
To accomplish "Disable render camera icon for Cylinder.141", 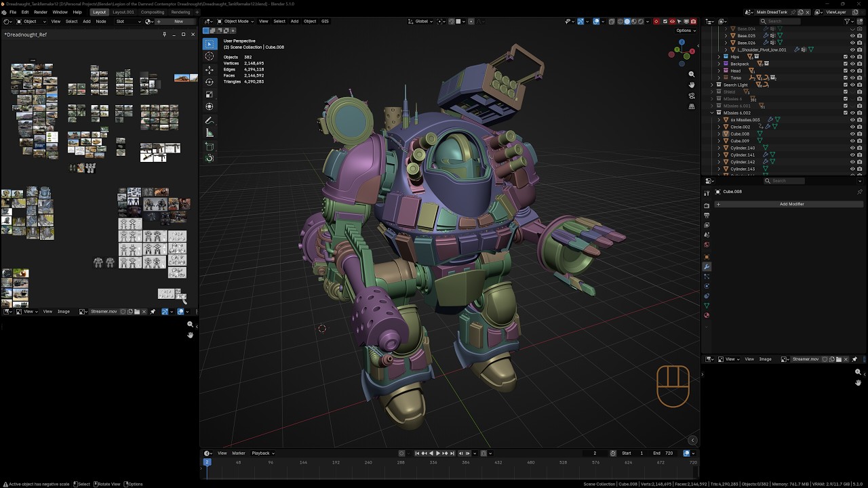I will pyautogui.click(x=860, y=155).
